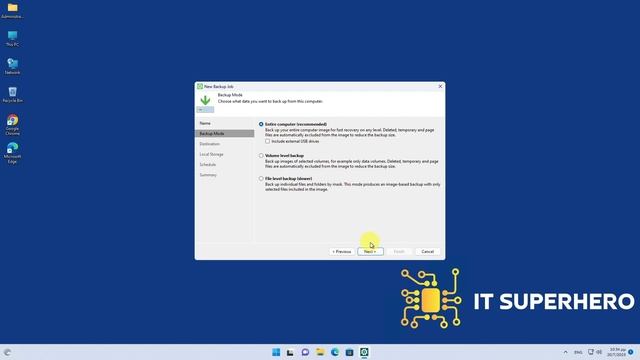Open the Chat app in taskbar
Screen dimensions: 640x360
(x=305, y=352)
